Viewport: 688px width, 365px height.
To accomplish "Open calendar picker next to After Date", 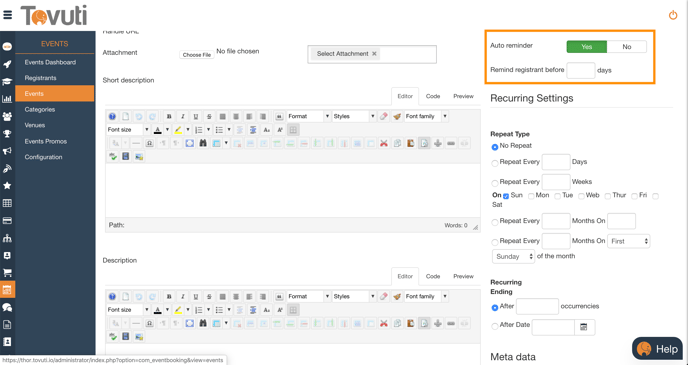I will (584, 327).
